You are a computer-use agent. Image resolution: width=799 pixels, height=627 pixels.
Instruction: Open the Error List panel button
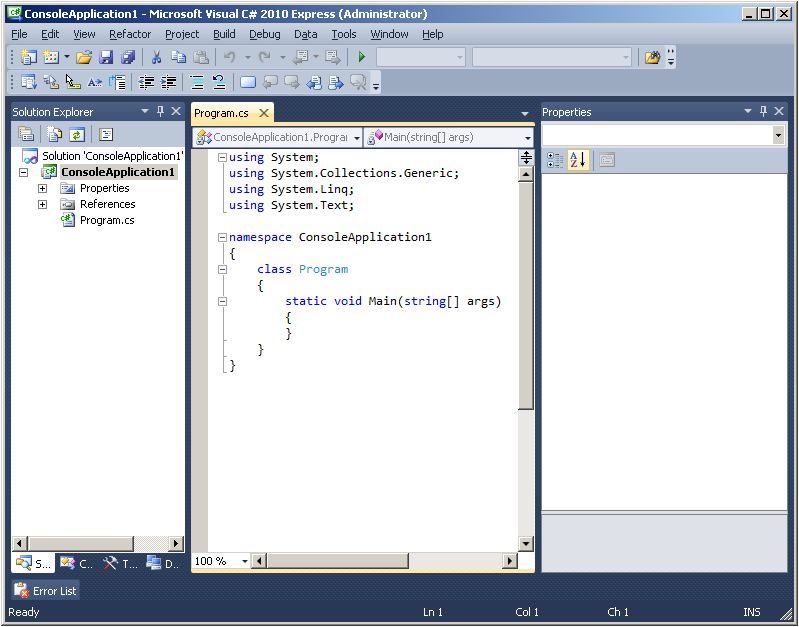pos(46,591)
